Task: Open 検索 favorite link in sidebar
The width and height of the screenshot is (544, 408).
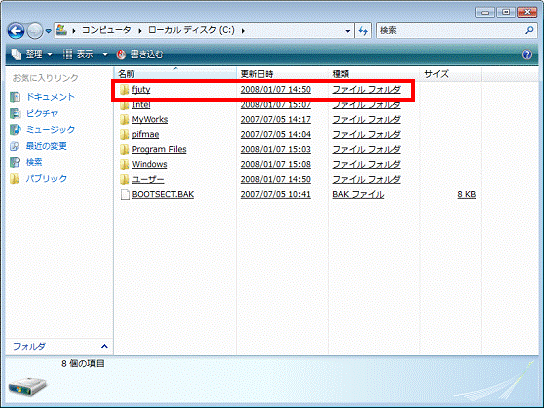Action: (34, 162)
